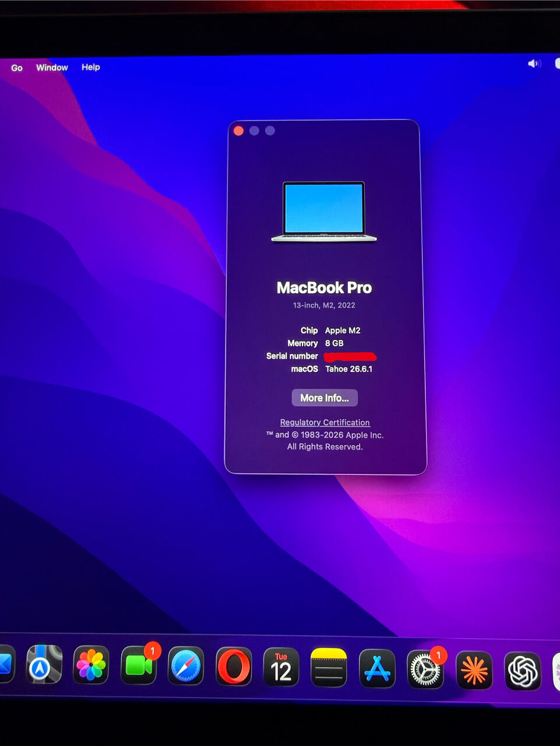Launch the App Store from the Dock
The height and width of the screenshot is (746, 560).
(377, 668)
